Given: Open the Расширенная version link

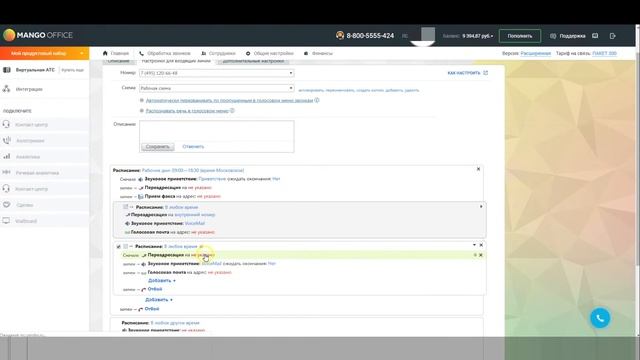Looking at the screenshot, I should tap(536, 53).
